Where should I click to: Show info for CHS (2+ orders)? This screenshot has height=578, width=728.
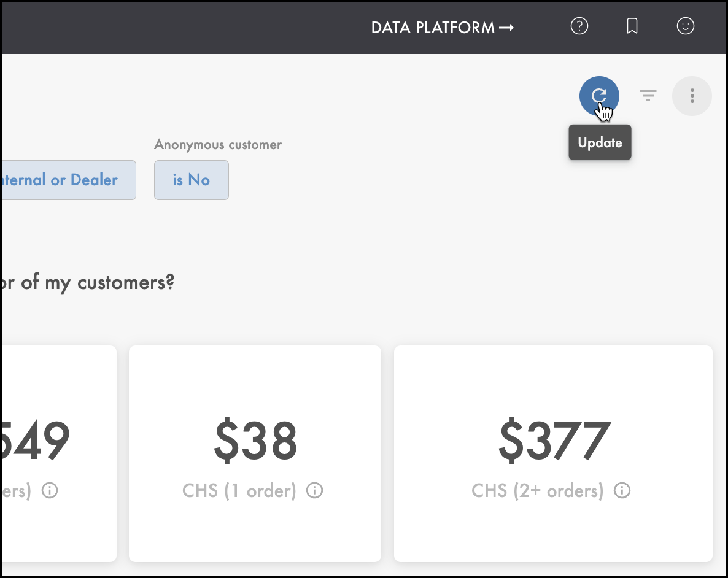click(x=622, y=490)
